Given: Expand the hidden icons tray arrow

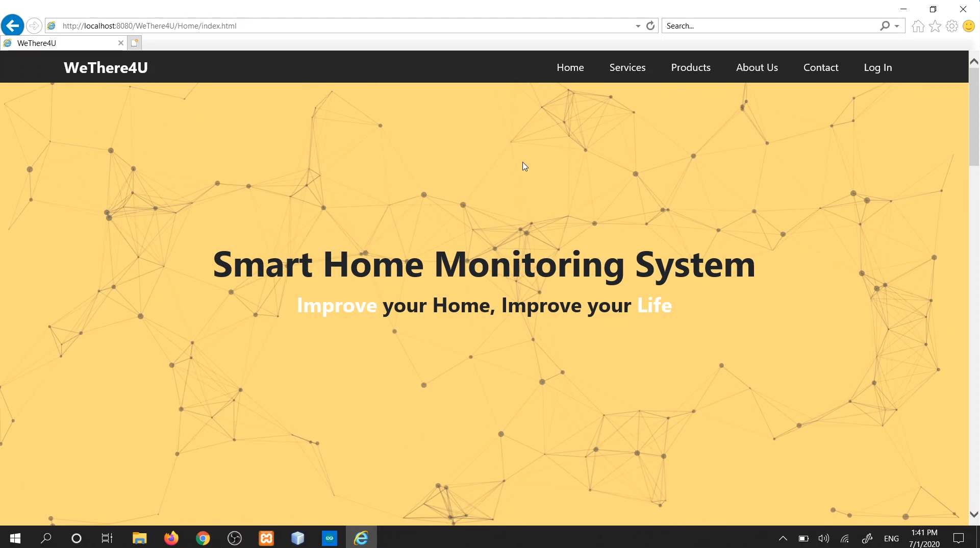Looking at the screenshot, I should (782, 538).
